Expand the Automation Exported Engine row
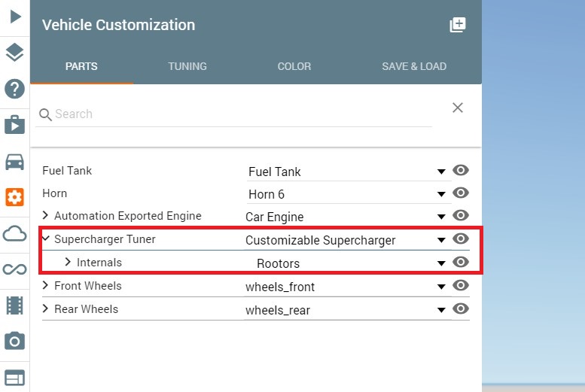 point(45,215)
